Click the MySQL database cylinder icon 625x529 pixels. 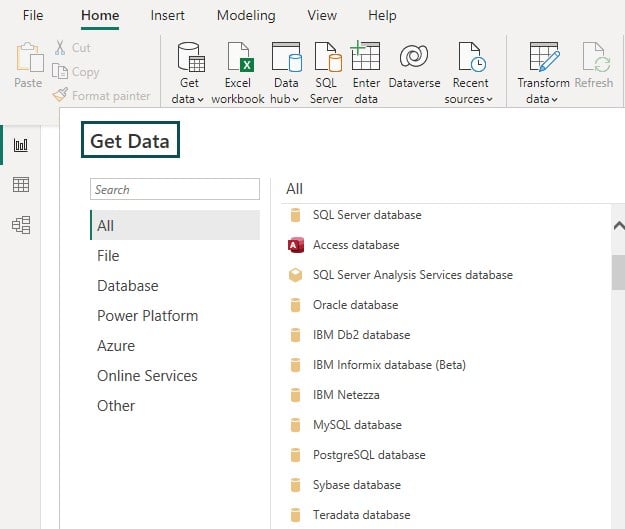point(295,425)
